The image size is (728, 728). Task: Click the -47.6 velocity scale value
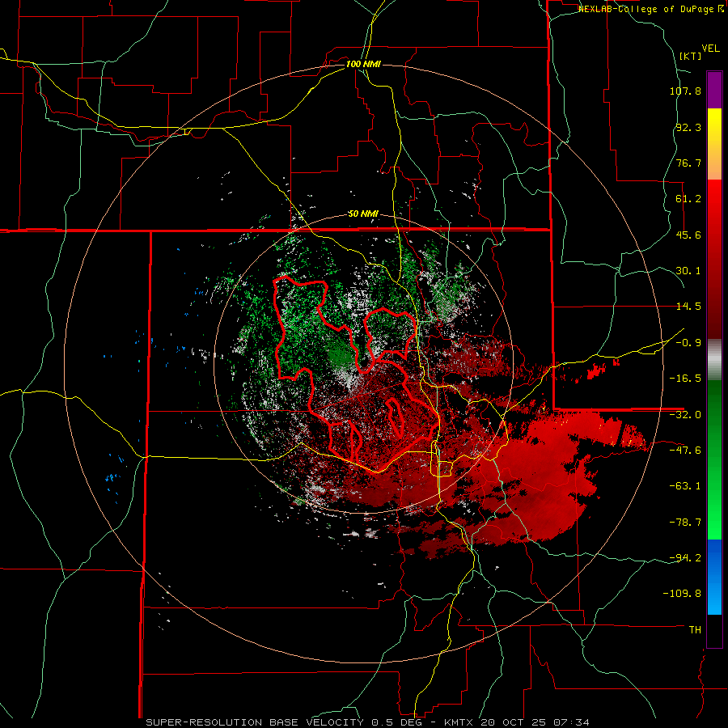[685, 451]
